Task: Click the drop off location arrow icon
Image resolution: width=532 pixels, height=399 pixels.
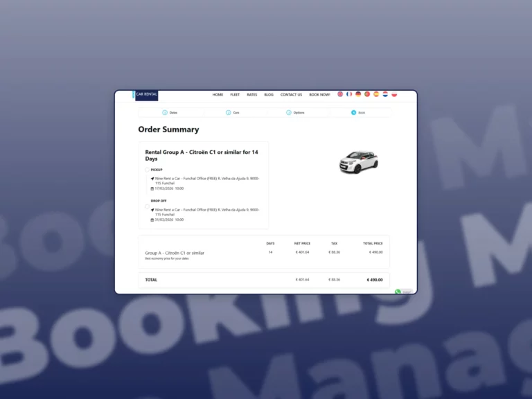Action: (x=152, y=210)
